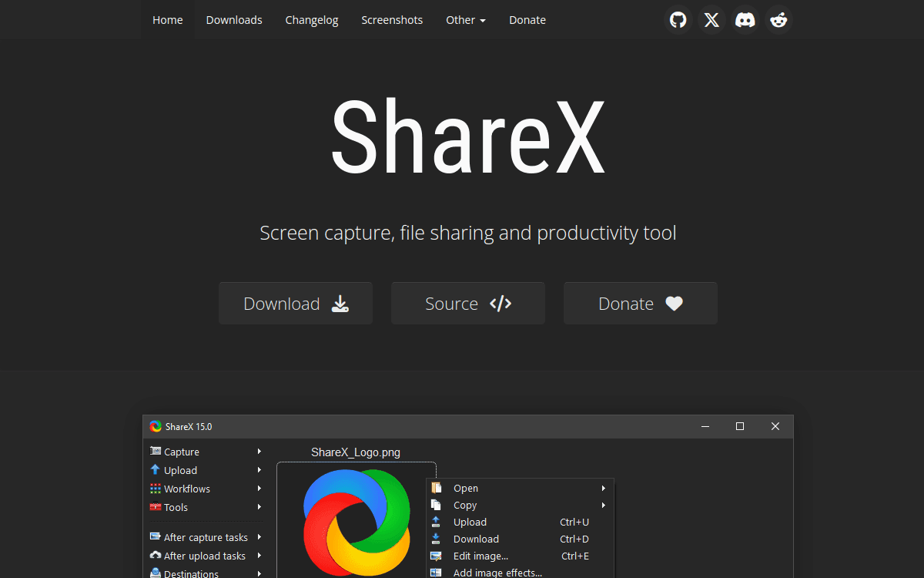Open the Destinations icon in the sidebar
924x578 pixels.
pos(156,573)
